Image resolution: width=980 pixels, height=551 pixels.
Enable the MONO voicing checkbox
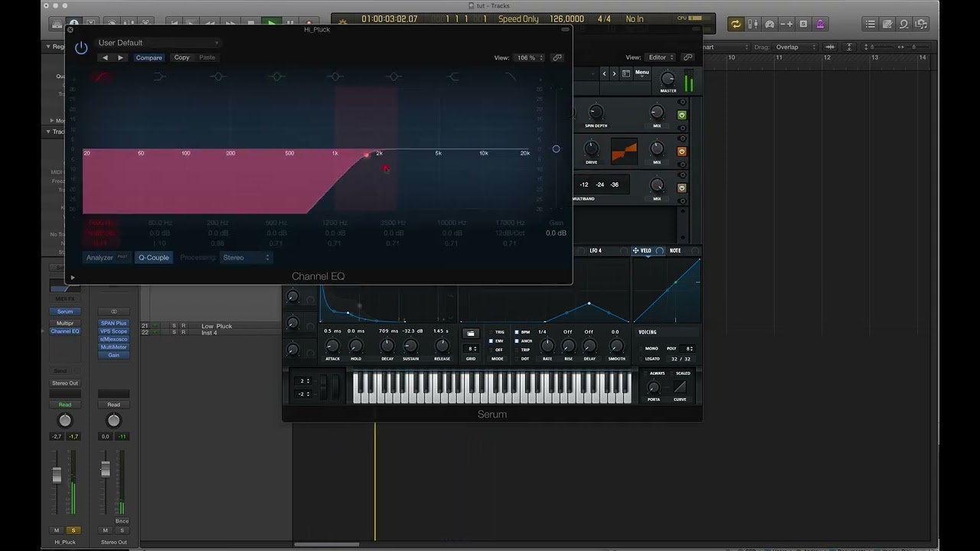639,349
